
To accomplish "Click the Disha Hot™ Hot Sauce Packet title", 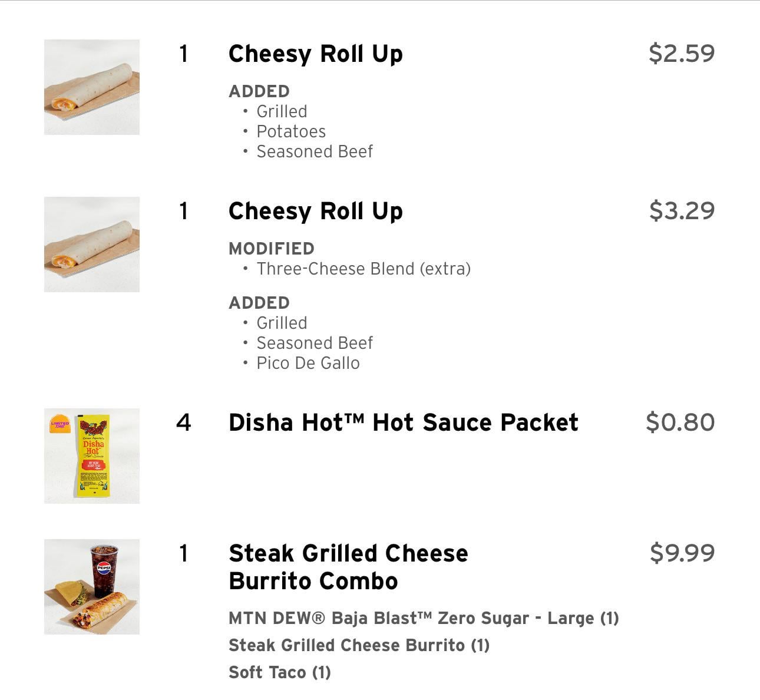I will point(403,422).
